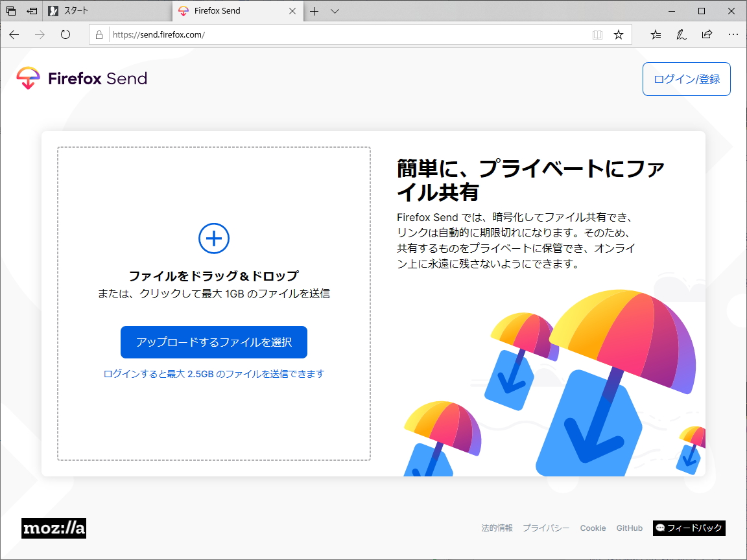Toggle Web Notes annotation mode

(681, 34)
